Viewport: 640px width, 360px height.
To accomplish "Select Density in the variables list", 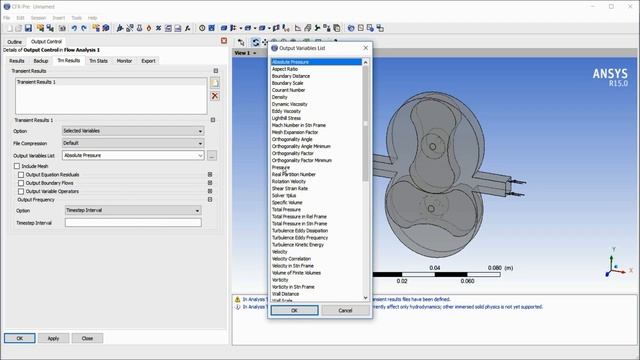I will click(x=280, y=97).
